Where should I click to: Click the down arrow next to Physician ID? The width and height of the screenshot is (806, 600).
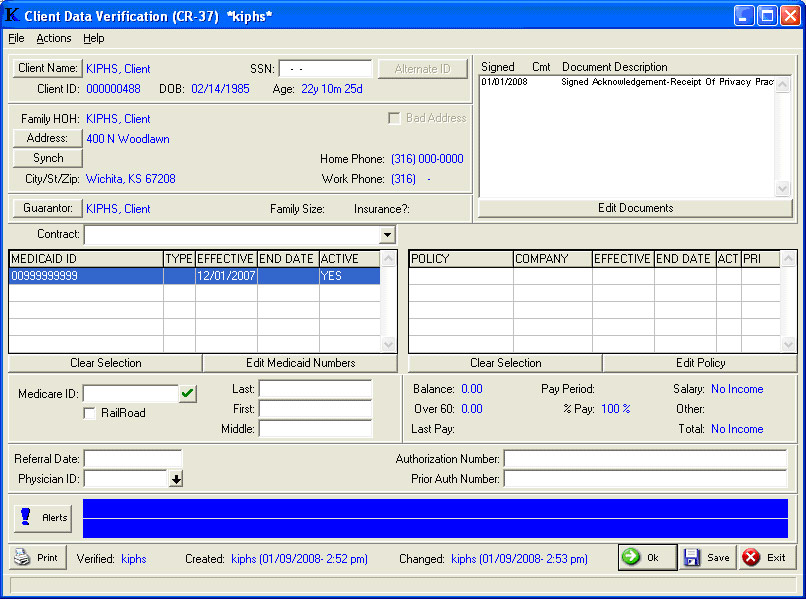point(176,479)
